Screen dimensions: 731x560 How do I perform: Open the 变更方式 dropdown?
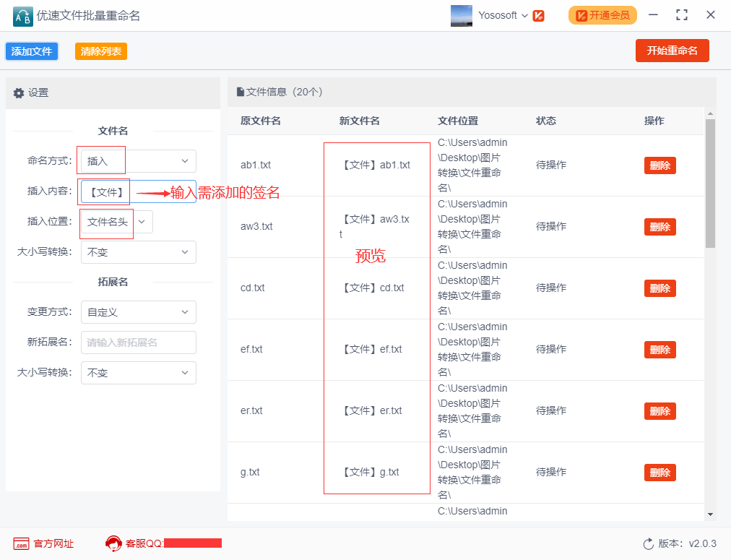point(138,312)
